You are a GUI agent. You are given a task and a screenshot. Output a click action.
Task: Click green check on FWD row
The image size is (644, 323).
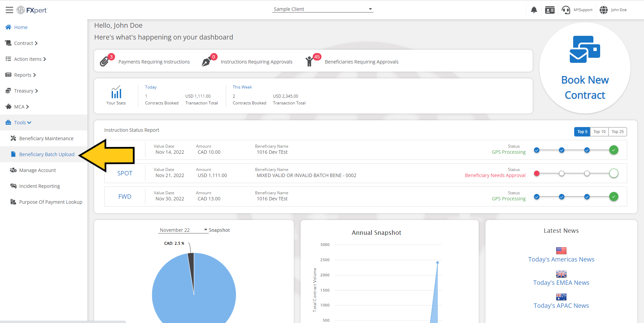pyautogui.click(x=614, y=197)
